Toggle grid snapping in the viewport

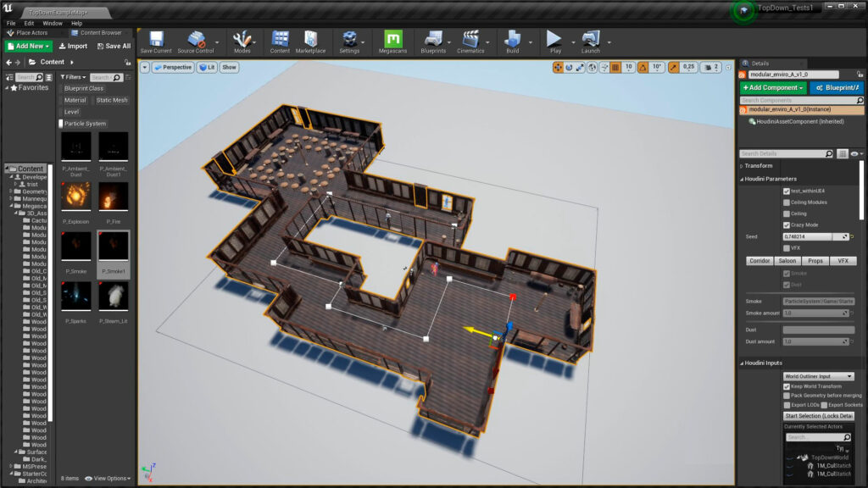(x=615, y=68)
